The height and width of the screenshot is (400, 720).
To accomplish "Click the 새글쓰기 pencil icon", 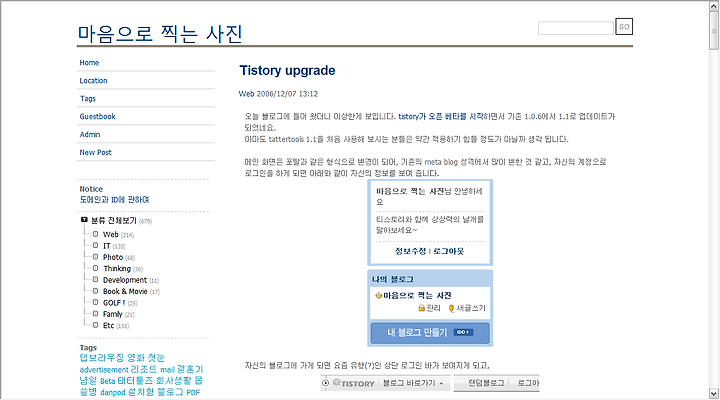I will pyautogui.click(x=451, y=308).
